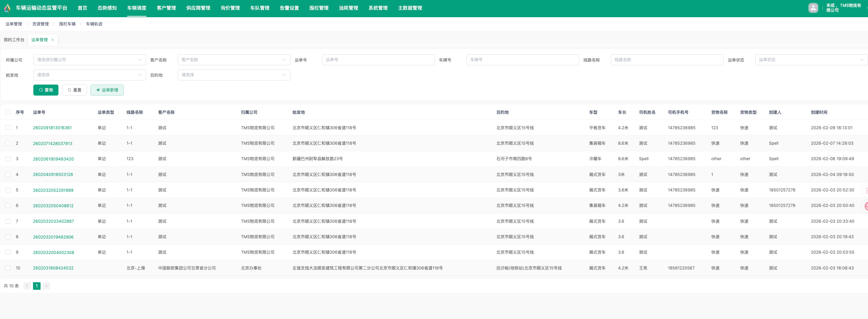
Task: Check the checkbox for row 1
Action: (x=8, y=128)
